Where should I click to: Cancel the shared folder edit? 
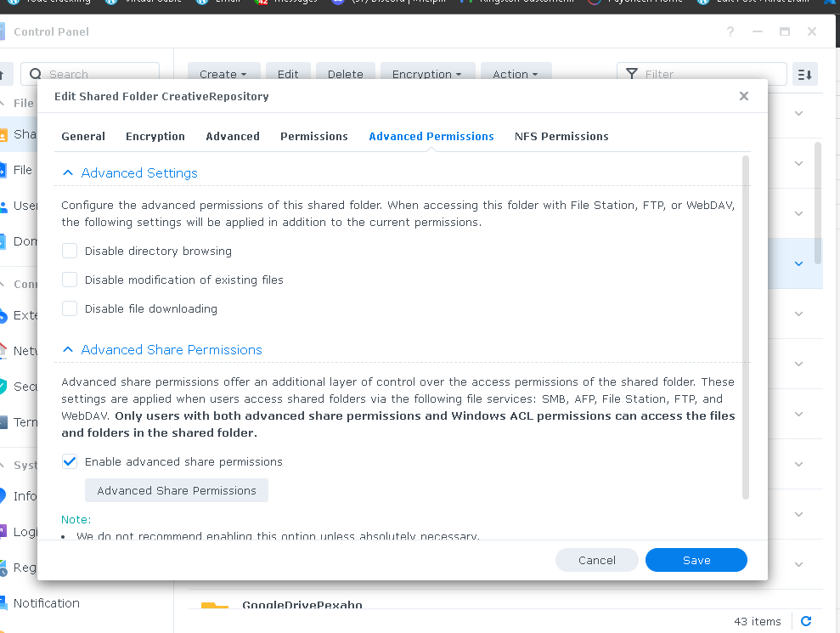pos(597,560)
